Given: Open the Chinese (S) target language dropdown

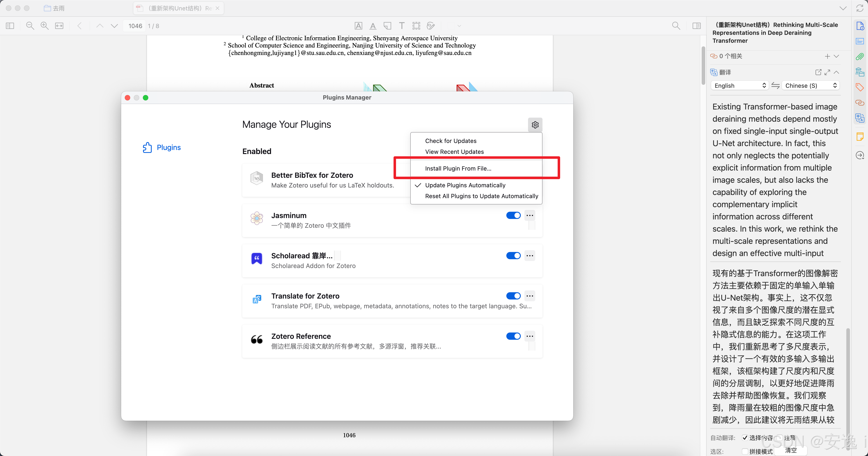Looking at the screenshot, I should point(810,86).
